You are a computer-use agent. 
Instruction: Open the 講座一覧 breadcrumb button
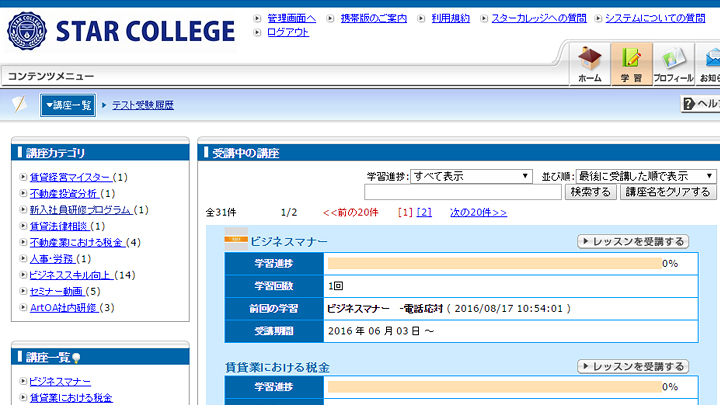pos(68,105)
